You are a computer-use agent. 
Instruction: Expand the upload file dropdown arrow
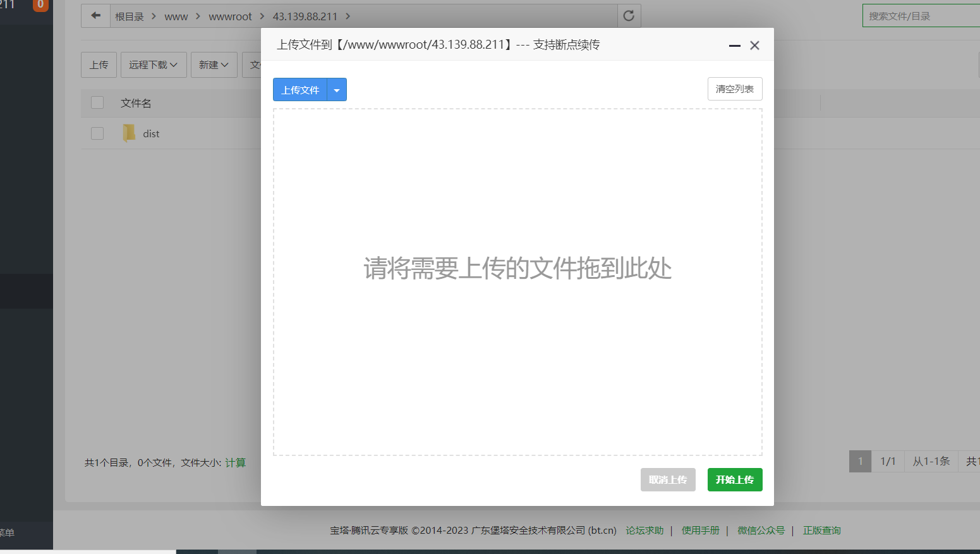point(337,90)
